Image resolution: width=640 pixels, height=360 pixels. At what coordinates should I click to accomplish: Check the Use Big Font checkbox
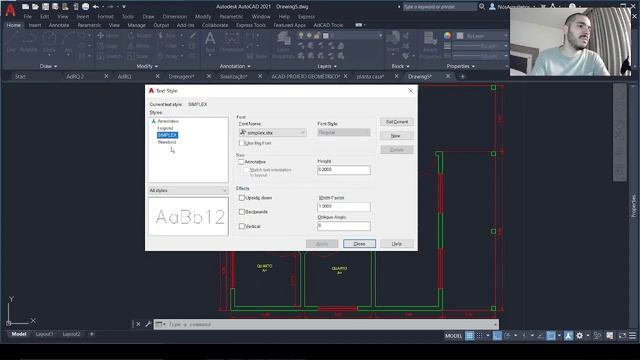tap(242, 143)
